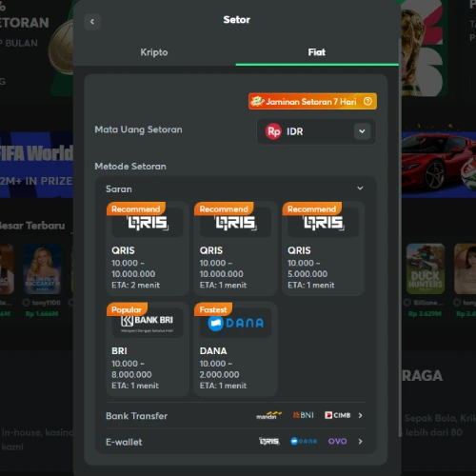The width and height of the screenshot is (476, 476).
Task: Select the BRI bank deposit method
Action: (148, 349)
